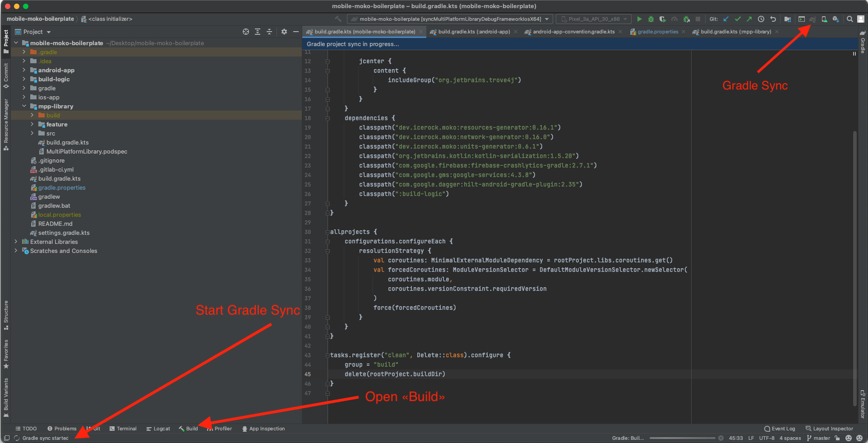Switch to gradle.properties editor tab
Viewport: 868px width, 443px height.
(x=657, y=32)
